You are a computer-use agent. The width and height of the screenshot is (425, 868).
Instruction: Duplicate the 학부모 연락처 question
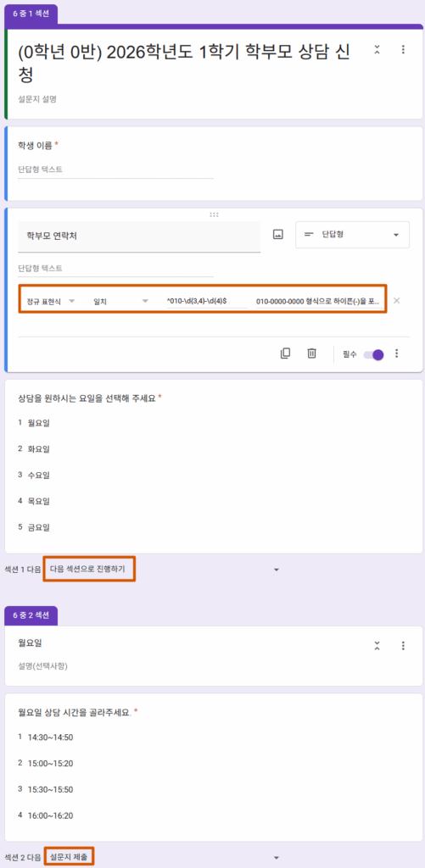pyautogui.click(x=285, y=353)
